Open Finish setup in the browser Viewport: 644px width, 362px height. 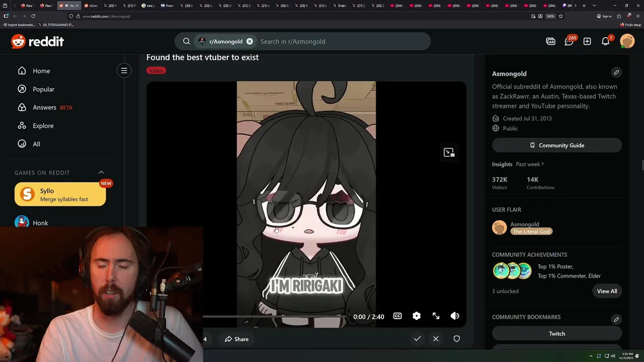click(x=630, y=25)
